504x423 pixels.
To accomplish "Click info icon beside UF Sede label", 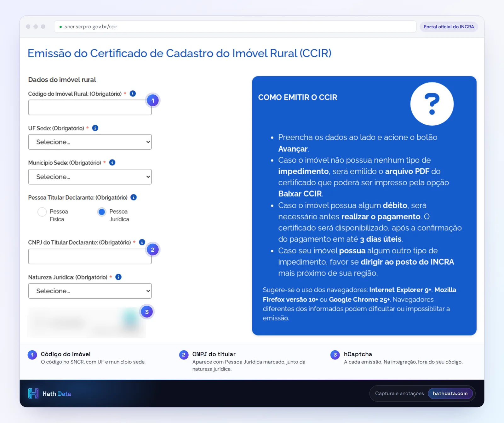I will (95, 128).
